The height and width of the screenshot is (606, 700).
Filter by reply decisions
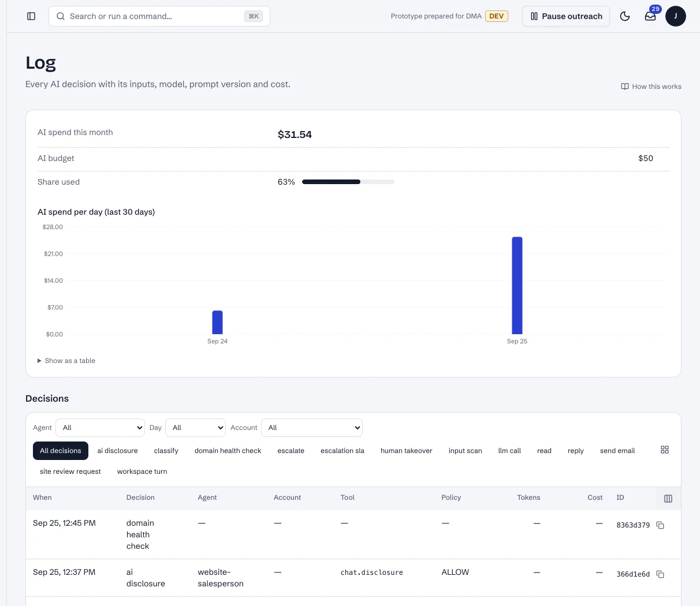pyautogui.click(x=576, y=451)
